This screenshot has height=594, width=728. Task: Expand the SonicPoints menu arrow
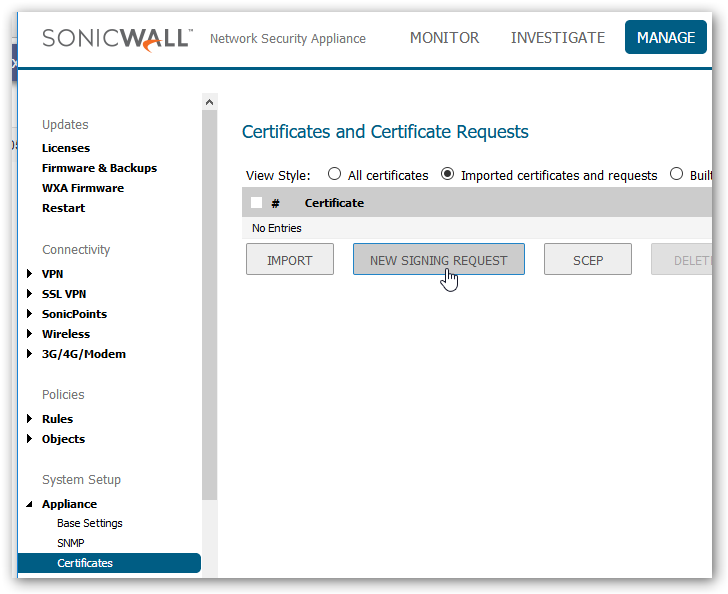coord(29,313)
